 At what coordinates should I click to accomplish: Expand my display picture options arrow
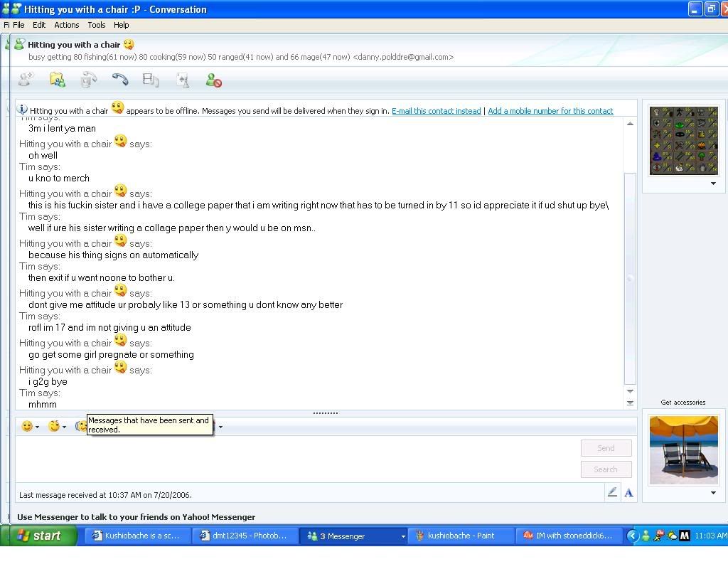point(713,493)
